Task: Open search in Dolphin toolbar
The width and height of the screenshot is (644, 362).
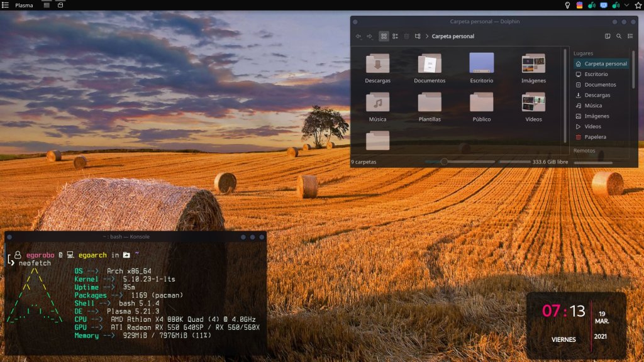Action: click(x=619, y=36)
